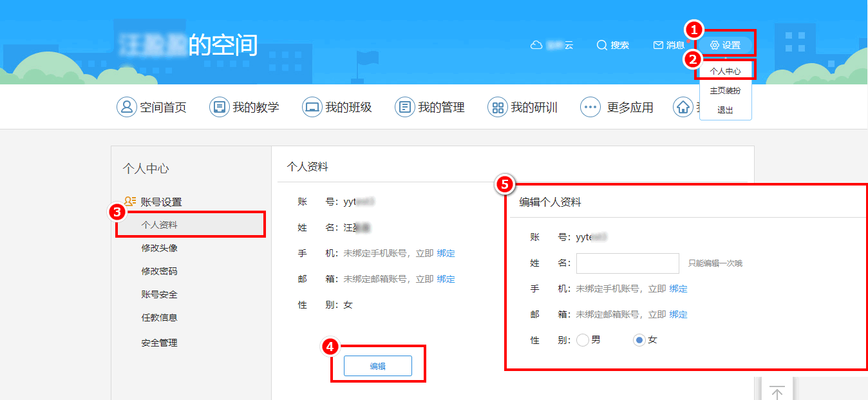Choose 个人中心 from settings menu
868x400 pixels.
725,71
